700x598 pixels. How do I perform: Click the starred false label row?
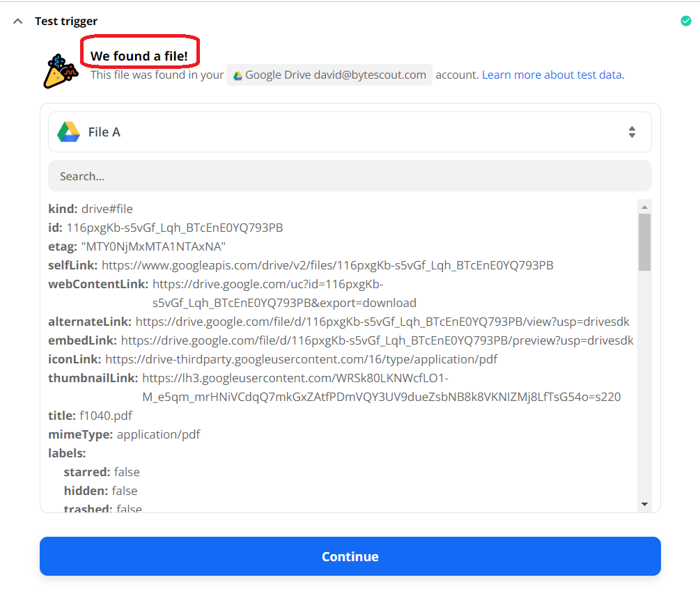[102, 472]
